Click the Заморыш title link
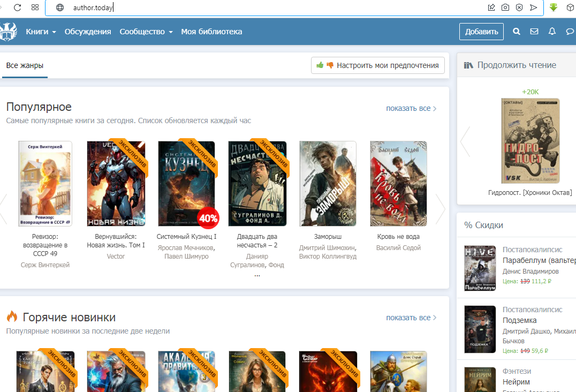 [x=328, y=237]
